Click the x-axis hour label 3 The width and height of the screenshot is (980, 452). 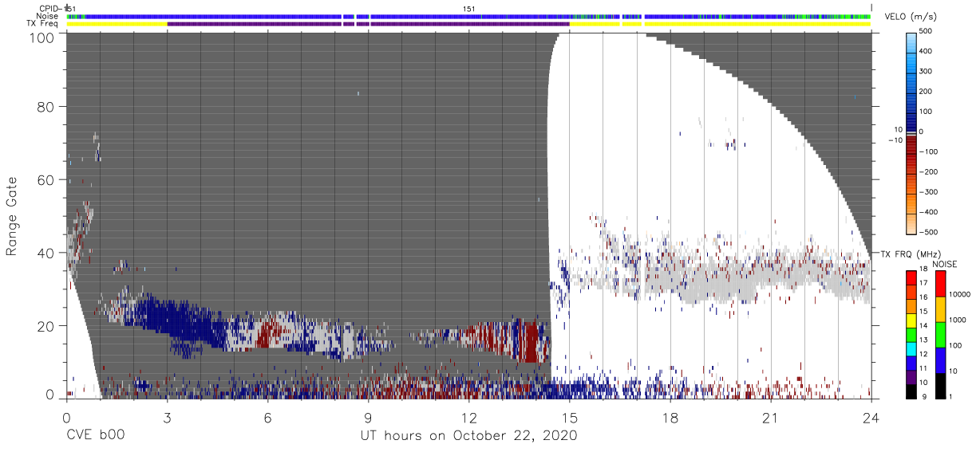click(167, 417)
